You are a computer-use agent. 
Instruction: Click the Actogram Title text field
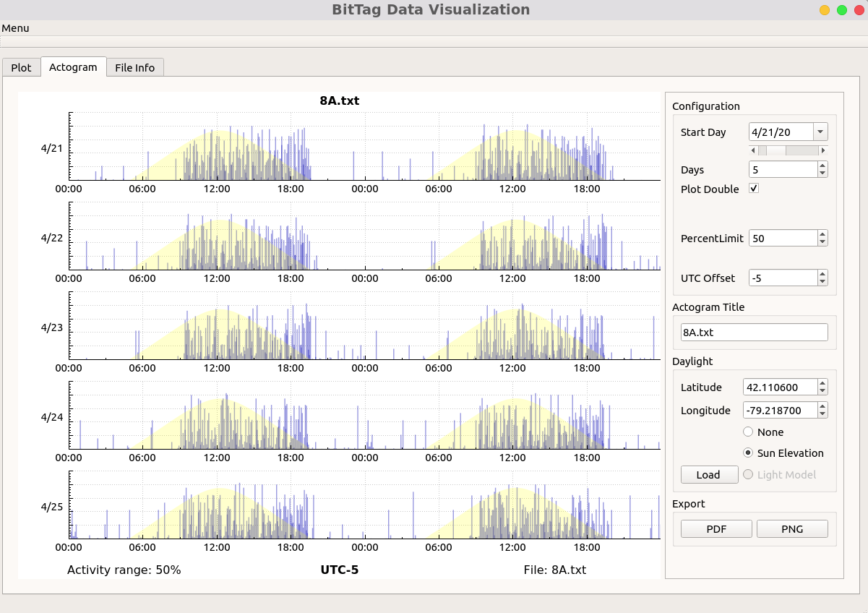(x=754, y=332)
